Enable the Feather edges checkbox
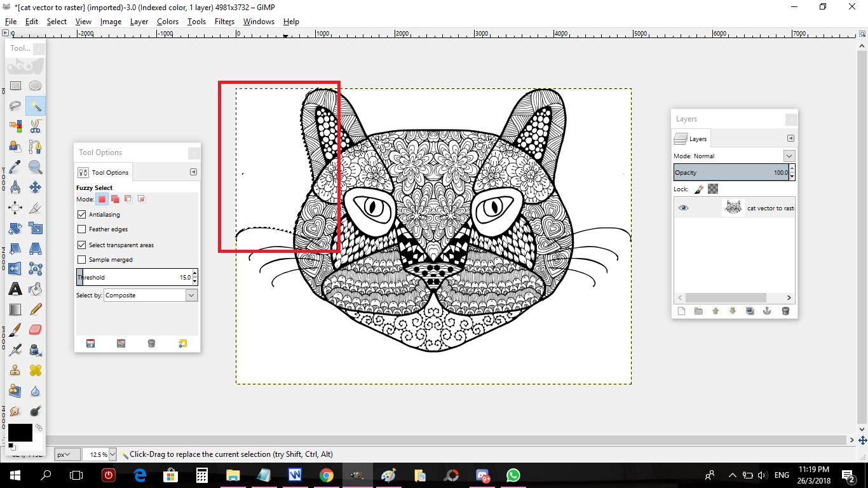Image resolution: width=868 pixels, height=488 pixels. coord(81,229)
